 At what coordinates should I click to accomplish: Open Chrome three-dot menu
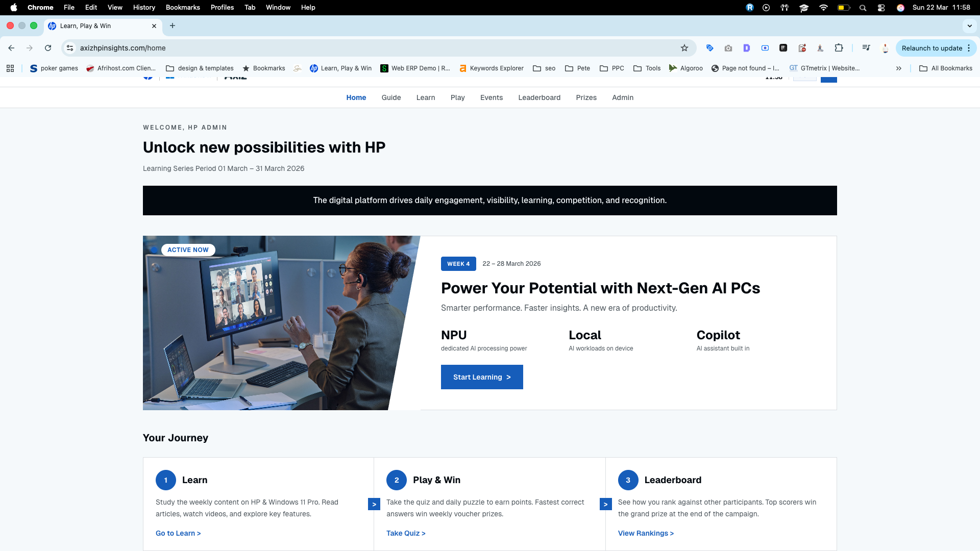969,48
